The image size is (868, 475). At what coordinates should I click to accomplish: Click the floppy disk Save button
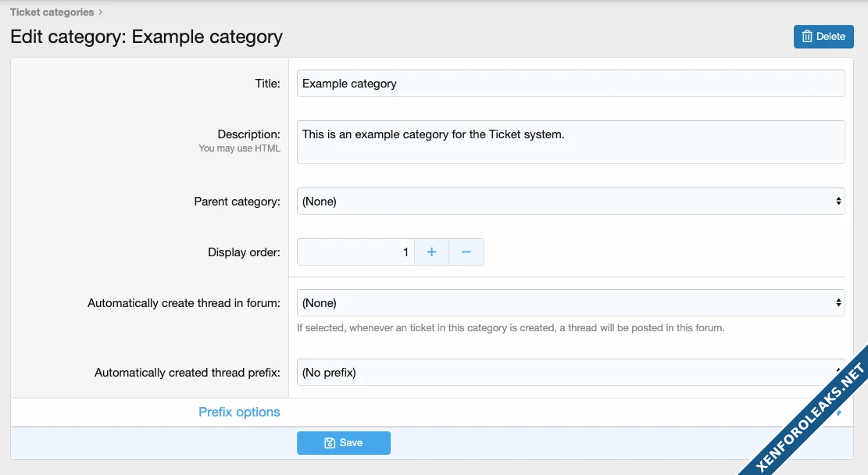(x=343, y=443)
